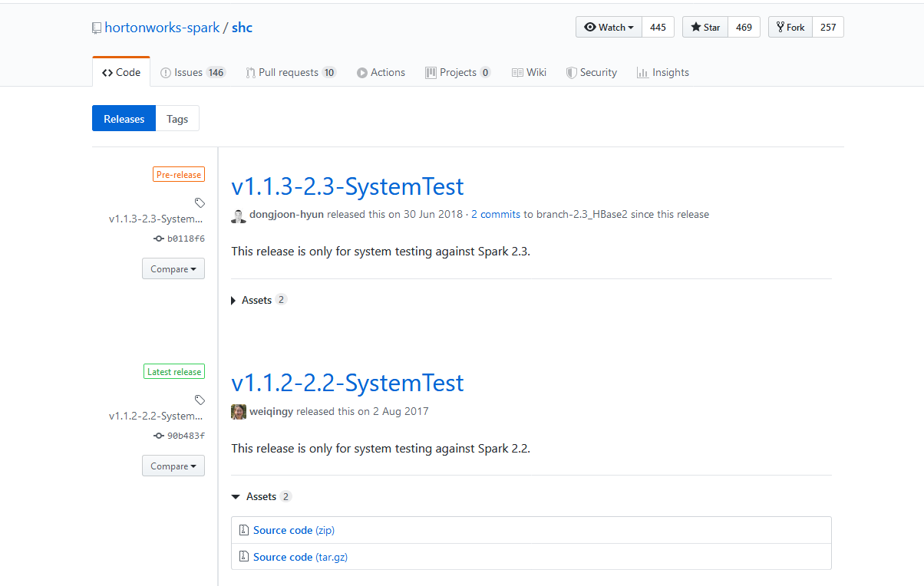Open the Pull requests tab
Viewport: 924px width, 586px height.
click(291, 72)
